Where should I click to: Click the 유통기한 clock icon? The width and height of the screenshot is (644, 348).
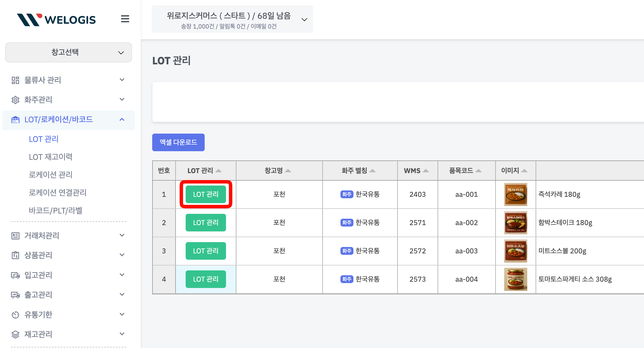tap(15, 315)
